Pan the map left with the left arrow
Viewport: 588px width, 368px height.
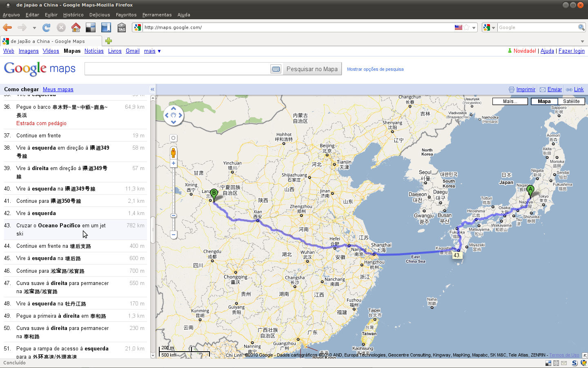167,115
